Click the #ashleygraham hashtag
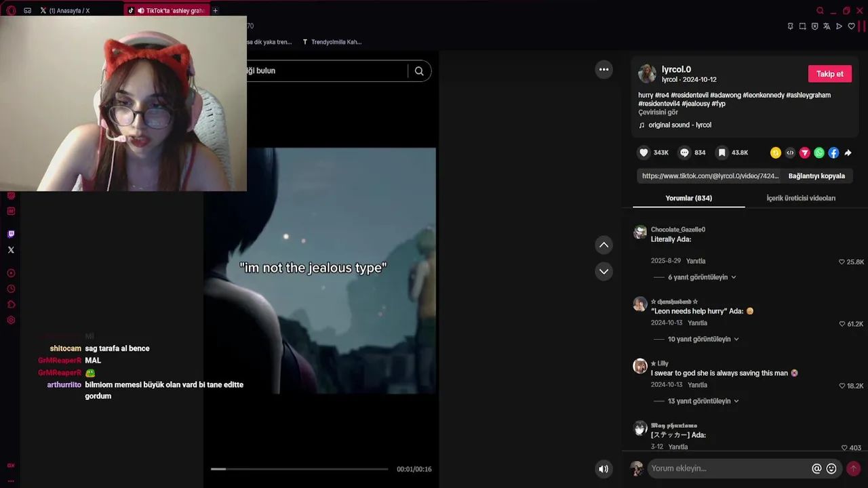Image resolution: width=868 pixels, height=488 pixels. pos(808,96)
